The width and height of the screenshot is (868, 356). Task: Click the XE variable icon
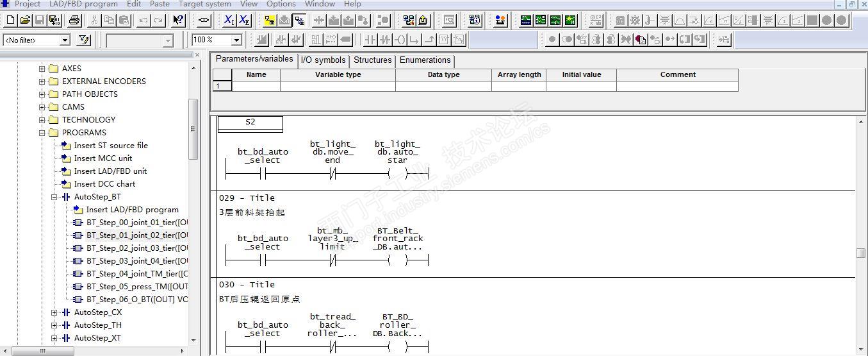244,21
